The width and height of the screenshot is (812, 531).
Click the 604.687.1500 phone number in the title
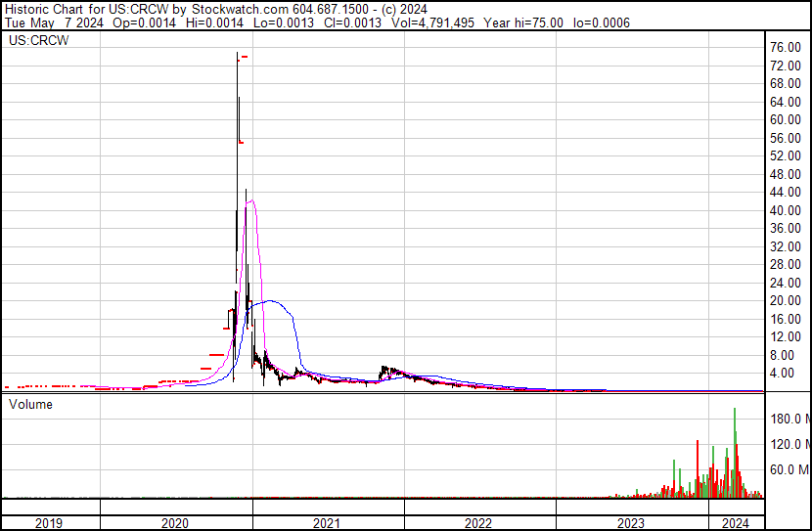pos(331,10)
